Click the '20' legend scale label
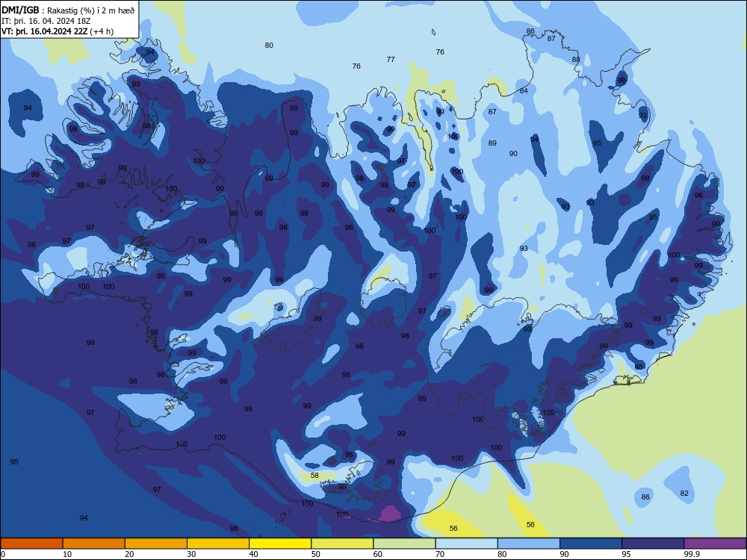Screen dimensions: 747x560 (x=129, y=554)
